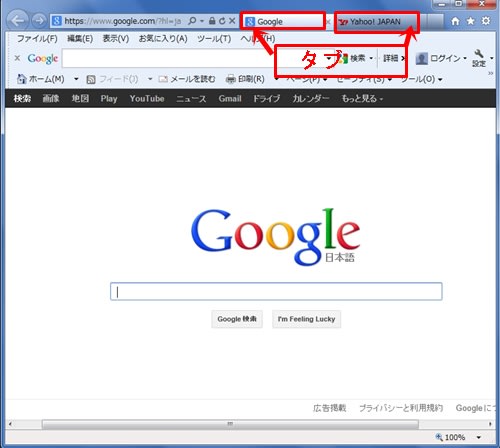Open the address bar autocomplete dropdown arrow
The width and height of the screenshot is (500, 448).
(x=202, y=21)
